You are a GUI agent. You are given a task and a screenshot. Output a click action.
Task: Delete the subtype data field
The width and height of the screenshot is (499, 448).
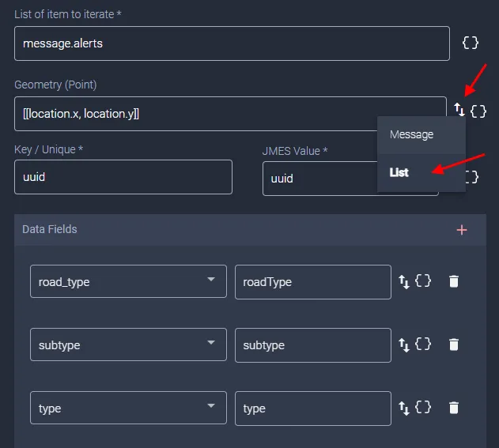454,344
